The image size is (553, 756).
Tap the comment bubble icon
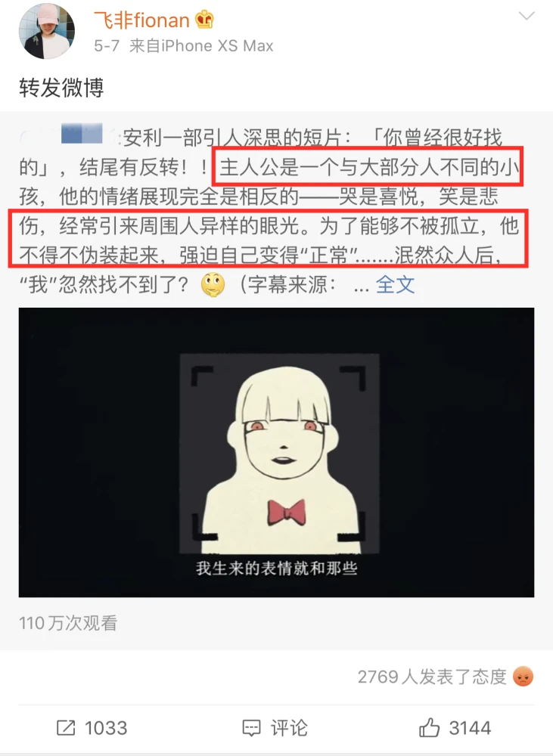251,728
